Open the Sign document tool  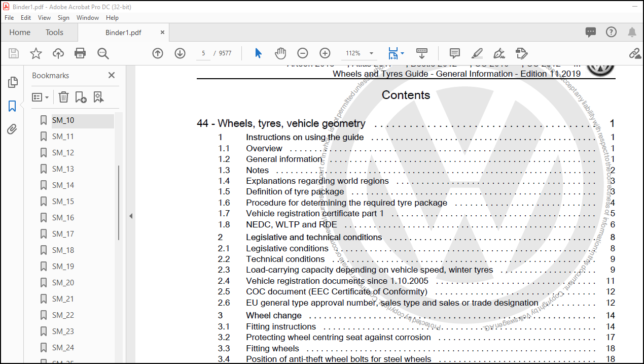[499, 53]
